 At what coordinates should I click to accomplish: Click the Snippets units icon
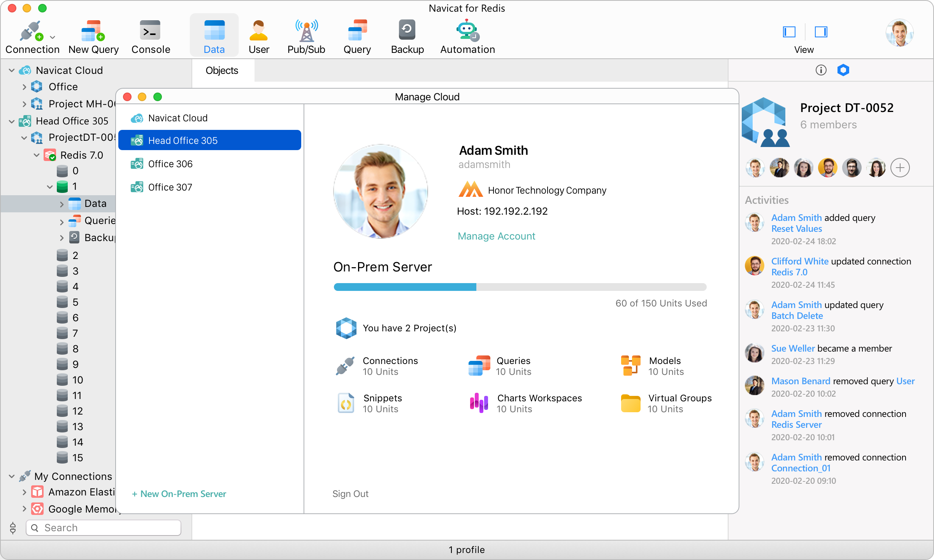coord(346,403)
